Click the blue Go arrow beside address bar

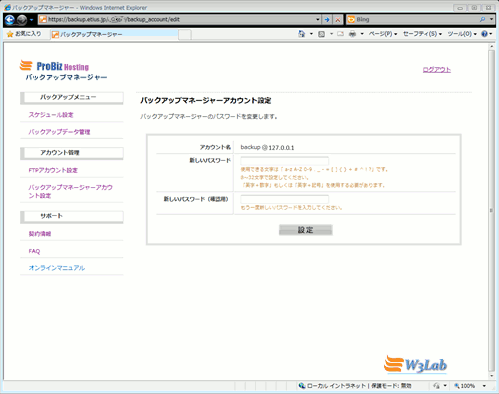[327, 20]
